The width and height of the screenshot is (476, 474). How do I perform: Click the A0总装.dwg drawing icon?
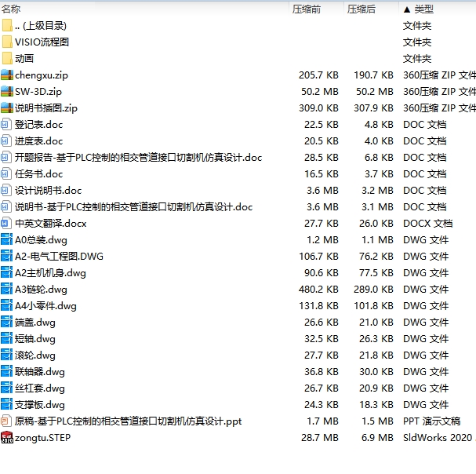click(x=7, y=239)
